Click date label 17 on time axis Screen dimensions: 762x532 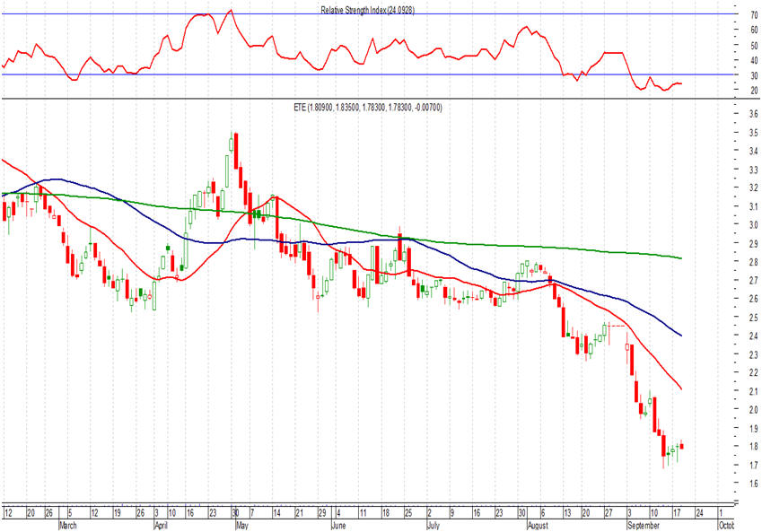click(677, 513)
